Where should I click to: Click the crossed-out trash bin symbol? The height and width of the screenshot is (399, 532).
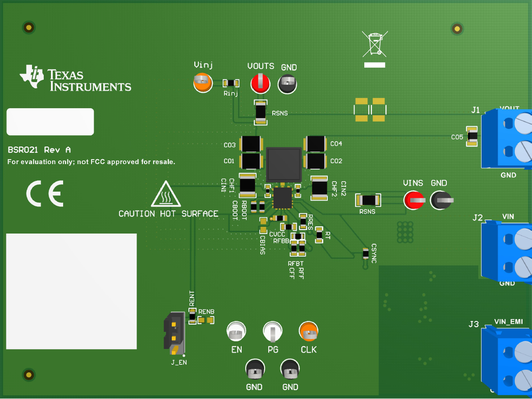[374, 44]
